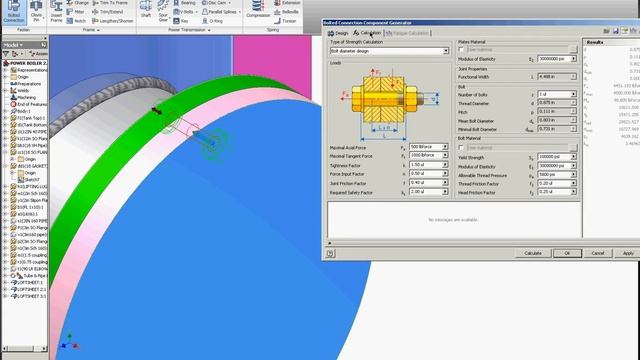Open Number of Bolts value dropdown
This screenshot has width=640, height=360.
[x=573, y=94]
